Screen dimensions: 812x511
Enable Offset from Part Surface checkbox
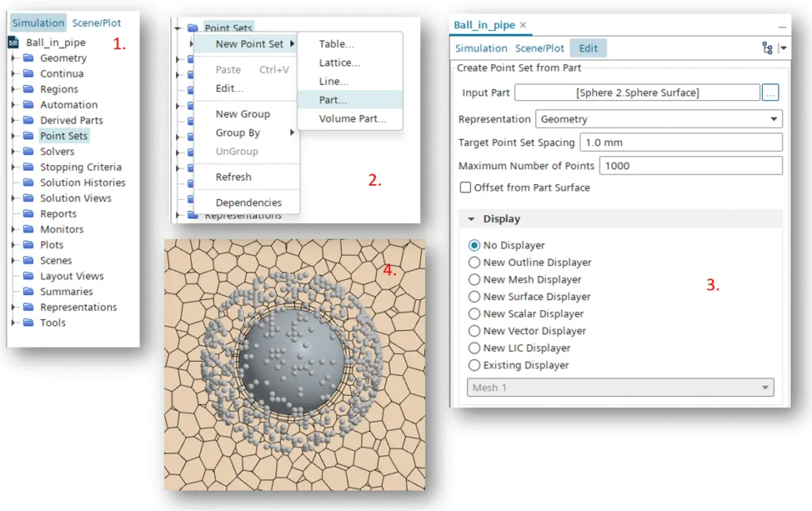[465, 188]
